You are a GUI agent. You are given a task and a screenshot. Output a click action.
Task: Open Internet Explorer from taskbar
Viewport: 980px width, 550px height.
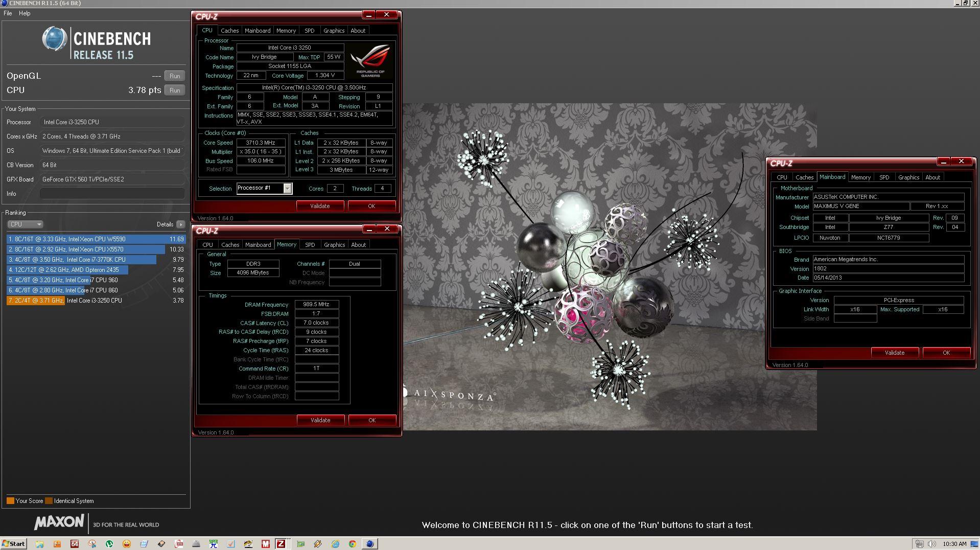(x=335, y=544)
